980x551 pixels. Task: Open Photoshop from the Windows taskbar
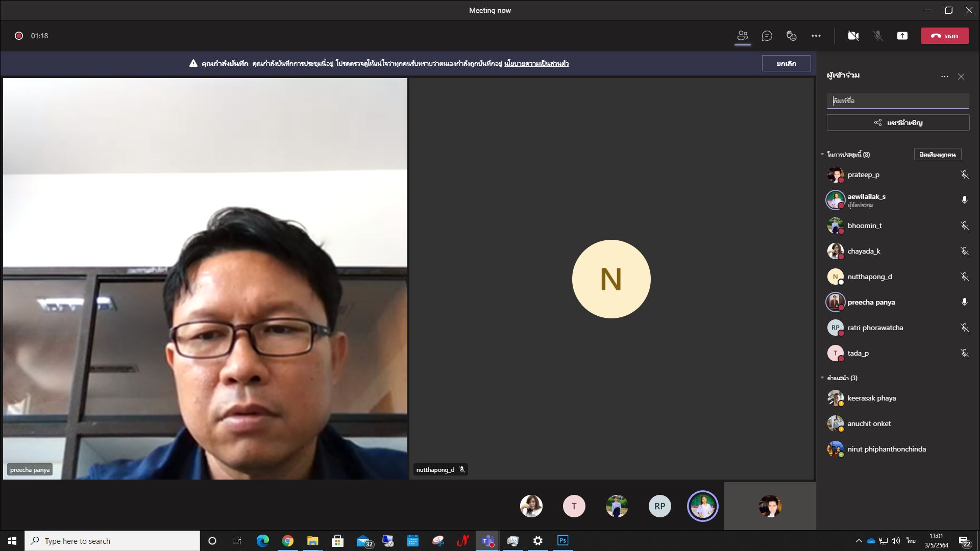(x=562, y=540)
